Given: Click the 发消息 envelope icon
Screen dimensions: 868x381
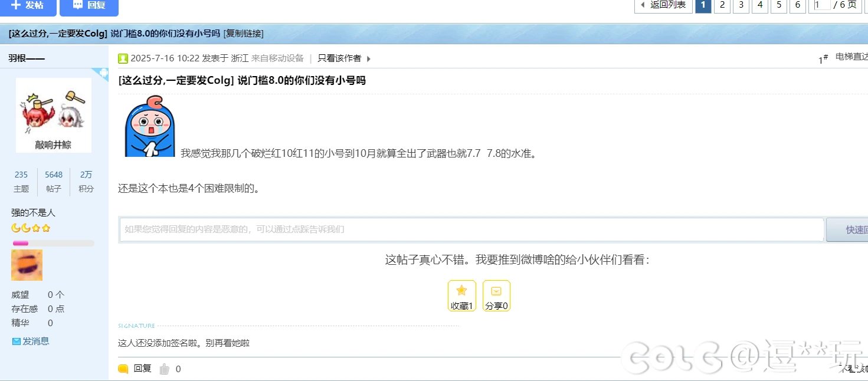Looking at the screenshot, I should point(17,341).
